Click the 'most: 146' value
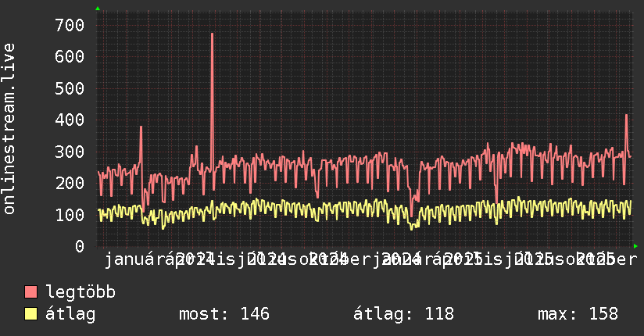The height and width of the screenshot is (336, 644). coord(224,314)
